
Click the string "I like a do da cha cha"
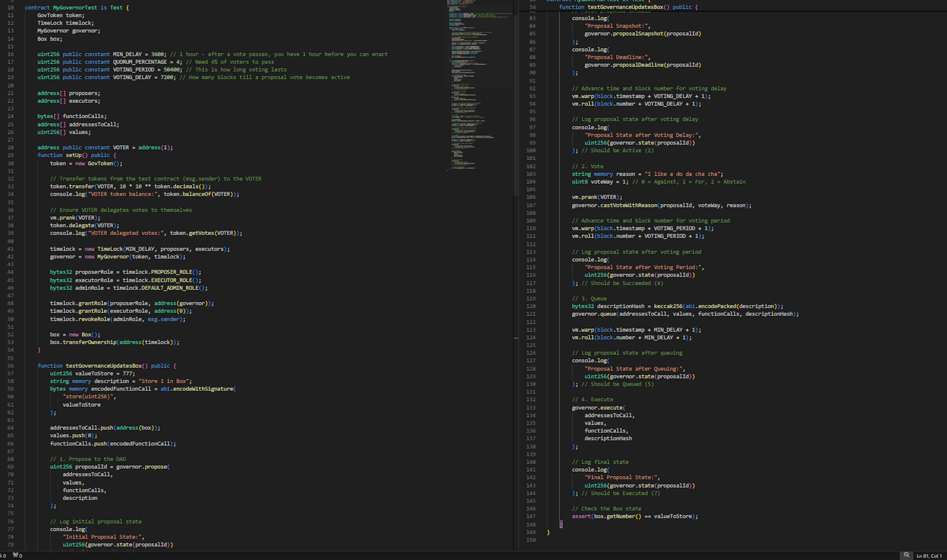(682, 174)
